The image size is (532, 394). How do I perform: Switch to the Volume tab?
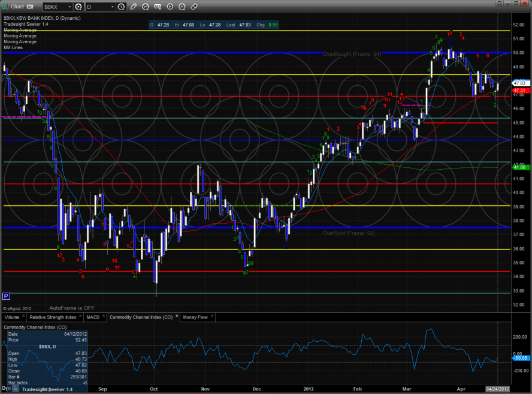coord(12,317)
